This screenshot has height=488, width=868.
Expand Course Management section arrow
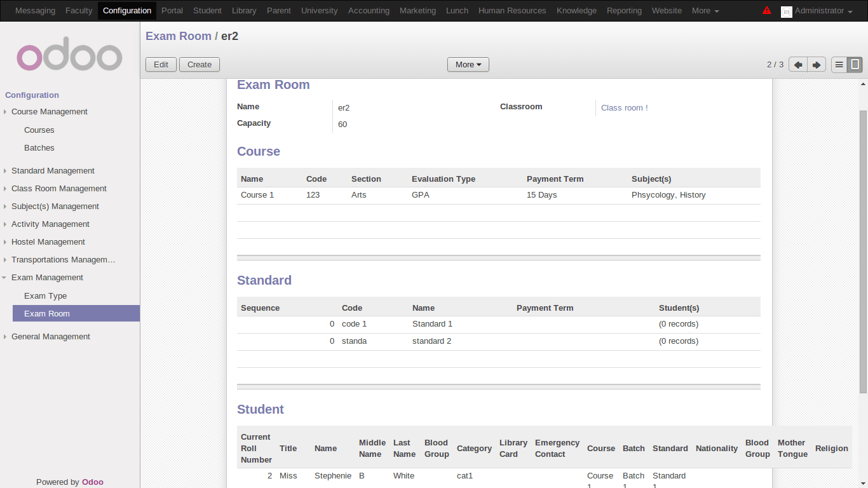pos(5,112)
